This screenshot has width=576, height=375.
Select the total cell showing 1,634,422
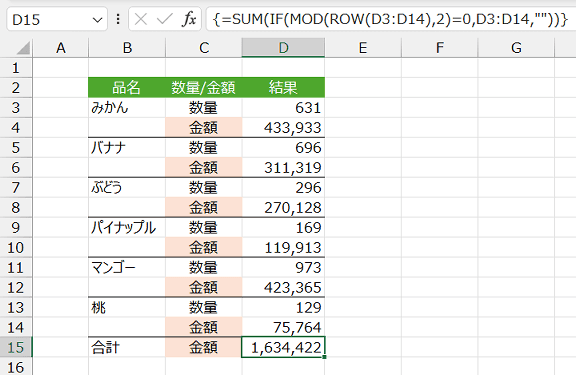click(x=283, y=347)
